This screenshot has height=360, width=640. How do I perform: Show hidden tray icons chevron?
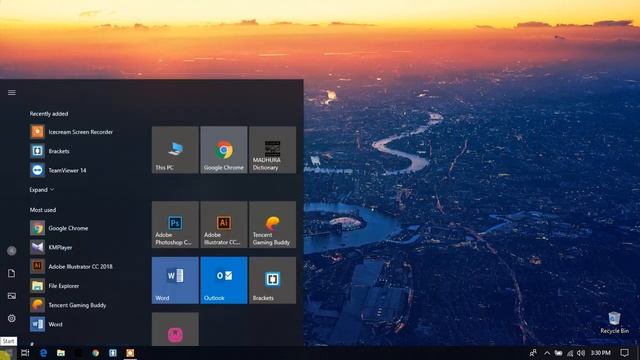coord(547,353)
